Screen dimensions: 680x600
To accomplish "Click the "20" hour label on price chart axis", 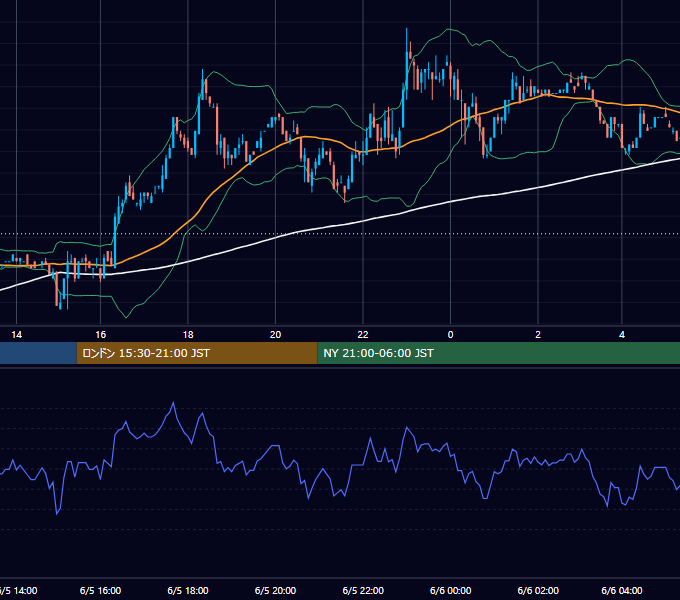I will pos(275,335).
